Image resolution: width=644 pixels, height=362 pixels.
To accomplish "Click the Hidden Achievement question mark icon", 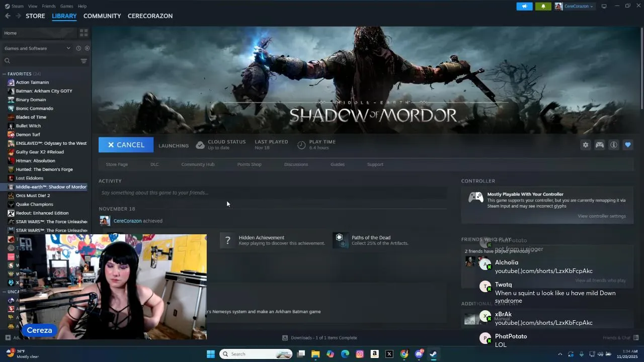I will (x=227, y=240).
